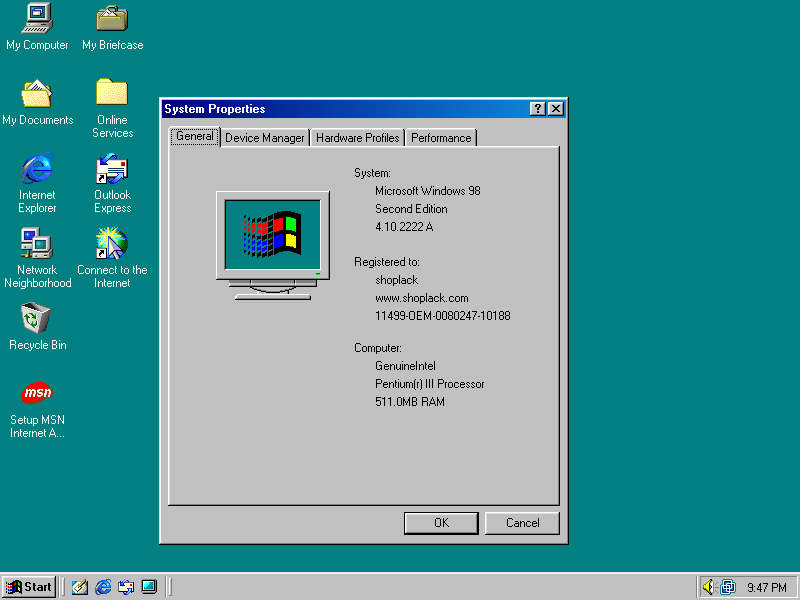Open the Hardware Profiles tab
The image size is (800, 600).
(358, 138)
